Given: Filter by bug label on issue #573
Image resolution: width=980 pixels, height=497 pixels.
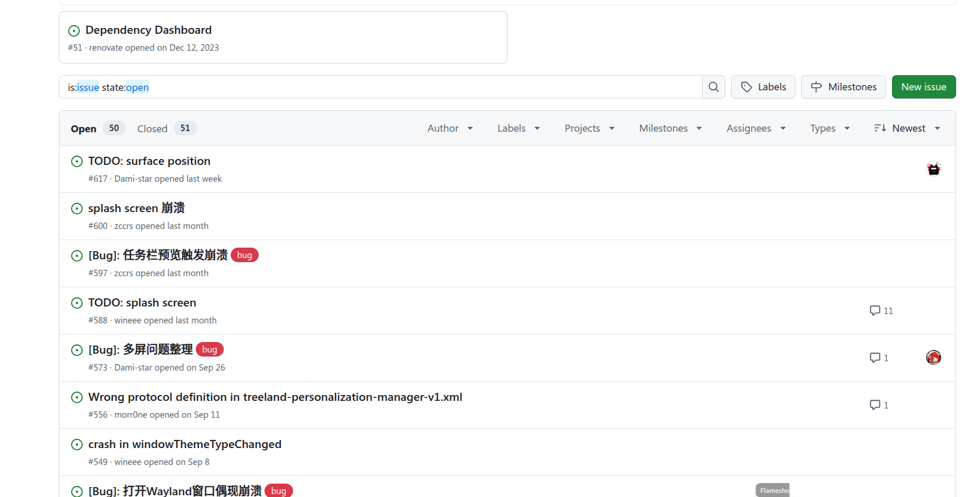Looking at the screenshot, I should (x=210, y=350).
